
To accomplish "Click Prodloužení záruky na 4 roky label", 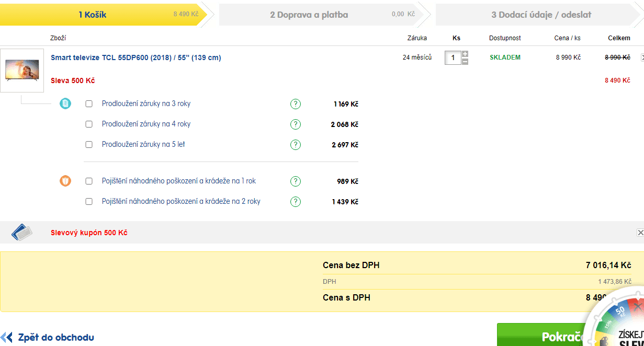I will 146,124.
